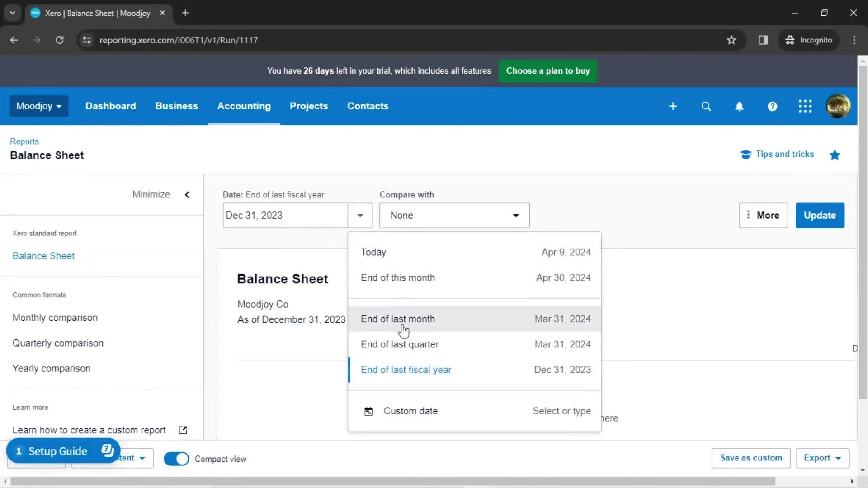868x488 pixels.
Task: Click the Update button
Action: pos(820,216)
